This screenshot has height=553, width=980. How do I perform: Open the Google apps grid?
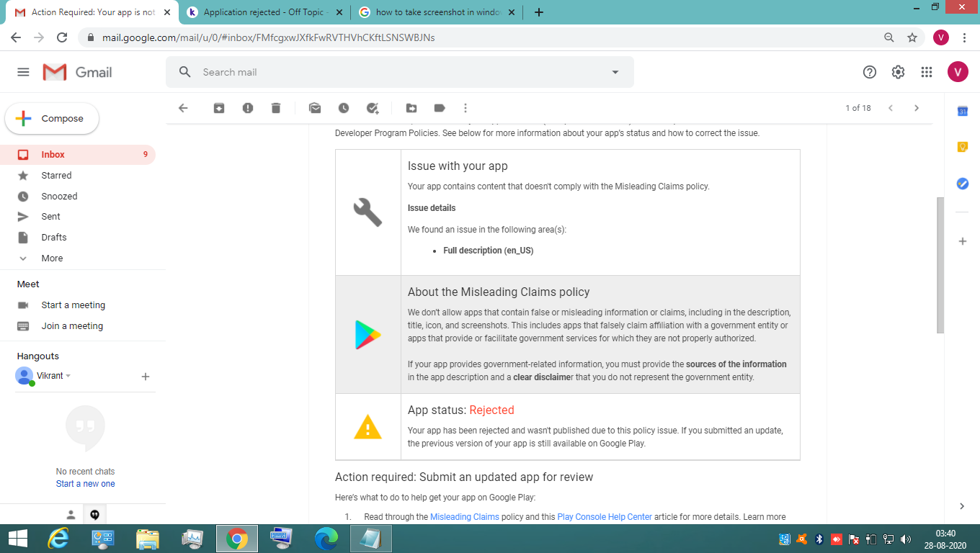927,72
